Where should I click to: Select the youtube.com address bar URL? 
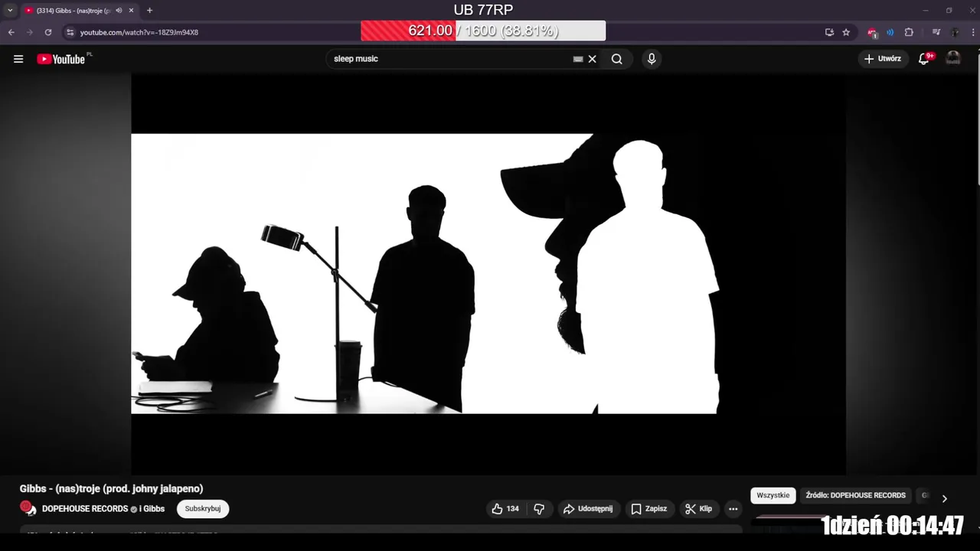pos(139,32)
